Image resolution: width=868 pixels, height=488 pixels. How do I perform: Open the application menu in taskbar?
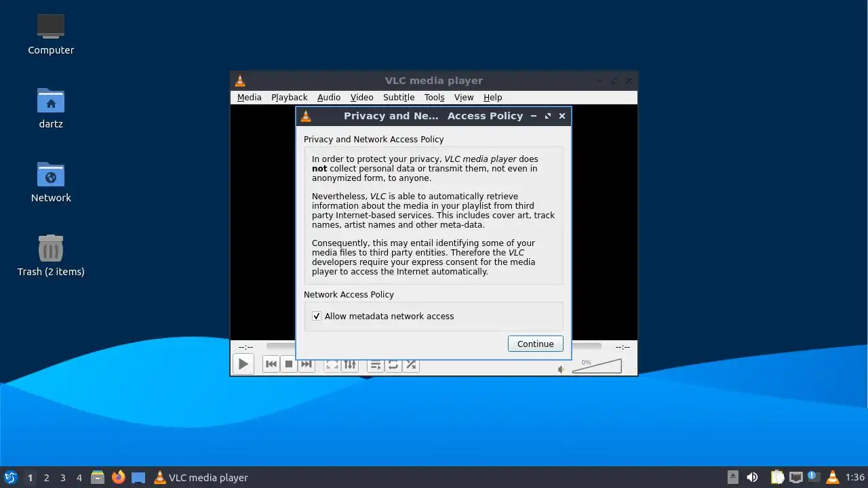10,477
